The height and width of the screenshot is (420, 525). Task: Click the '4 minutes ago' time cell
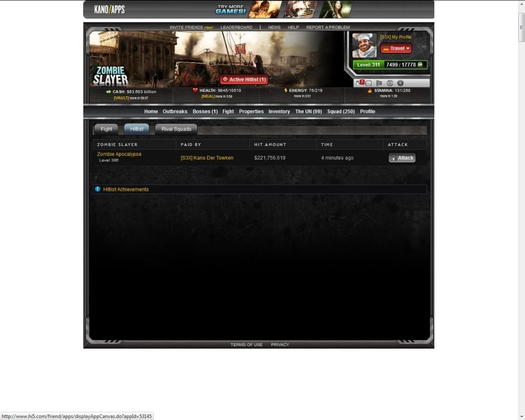[337, 158]
